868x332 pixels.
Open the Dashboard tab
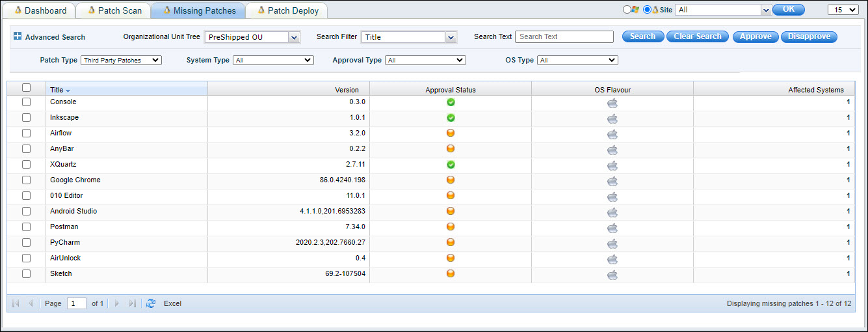click(40, 10)
